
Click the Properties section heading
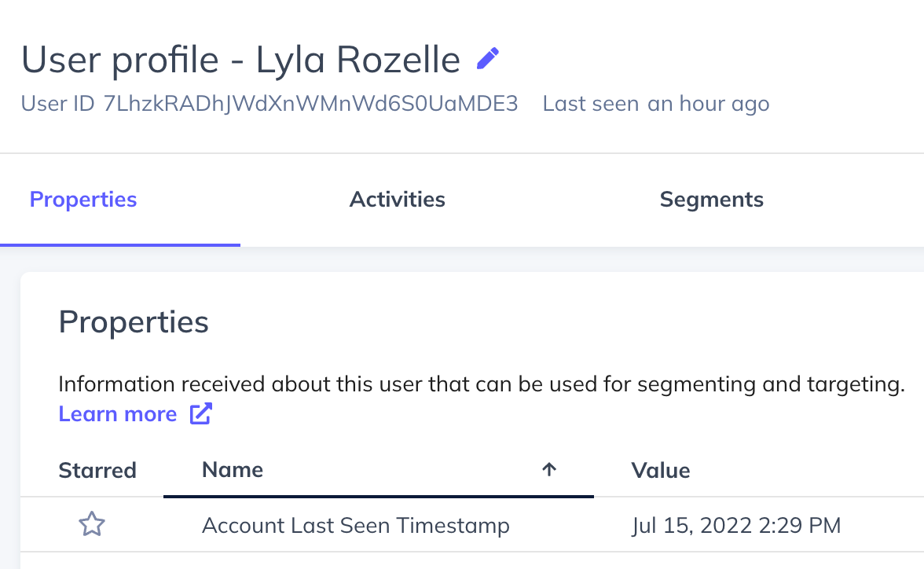pos(134,322)
